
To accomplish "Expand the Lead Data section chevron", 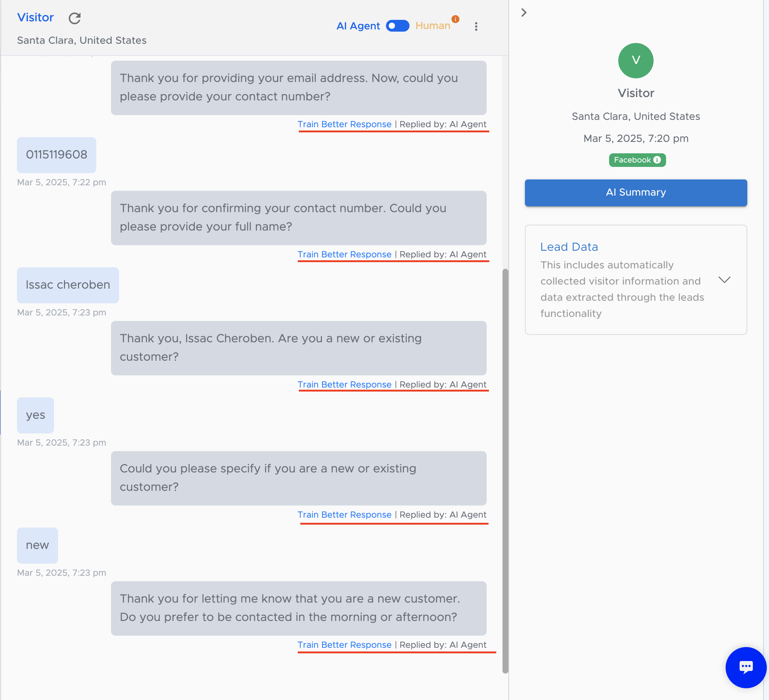I will (724, 280).
